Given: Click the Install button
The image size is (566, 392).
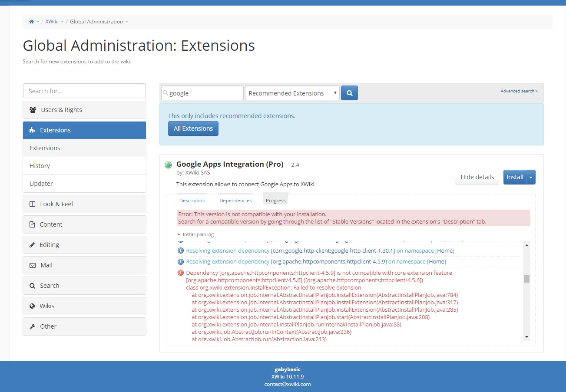Looking at the screenshot, I should pyautogui.click(x=515, y=177).
